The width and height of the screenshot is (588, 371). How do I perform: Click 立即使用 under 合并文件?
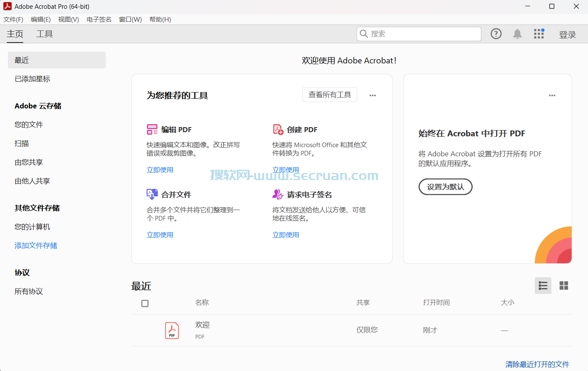(160, 235)
